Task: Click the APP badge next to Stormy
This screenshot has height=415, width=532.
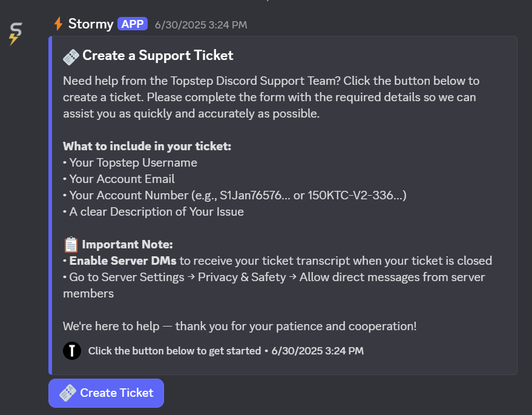Action: pyautogui.click(x=131, y=23)
